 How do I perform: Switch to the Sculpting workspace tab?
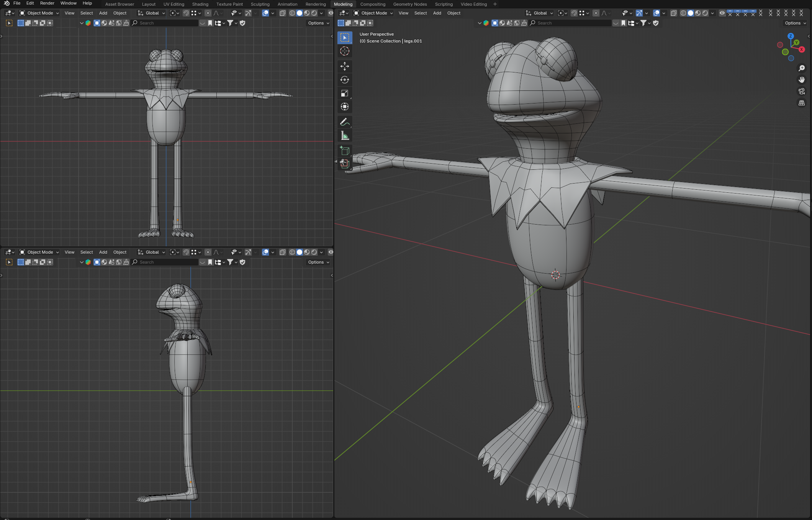pyautogui.click(x=260, y=4)
